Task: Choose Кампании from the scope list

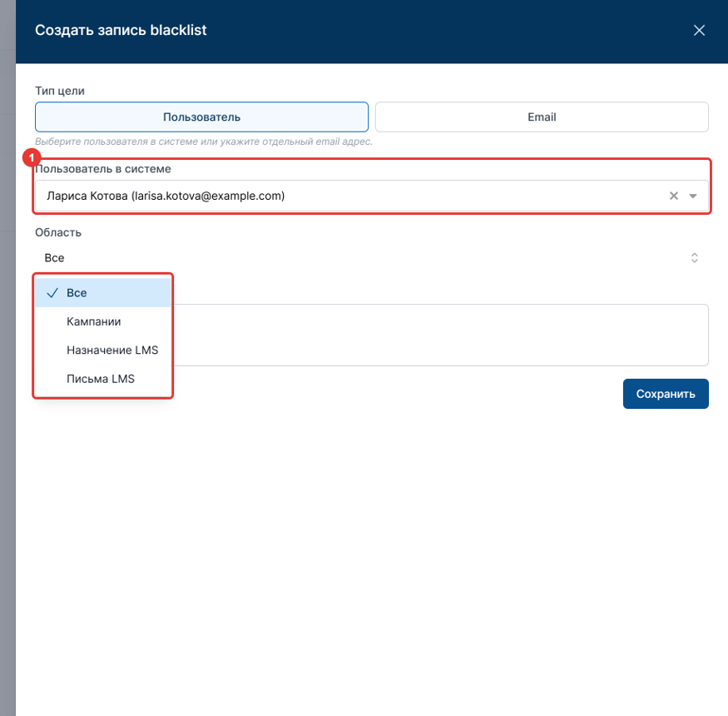Action: pyautogui.click(x=103, y=321)
